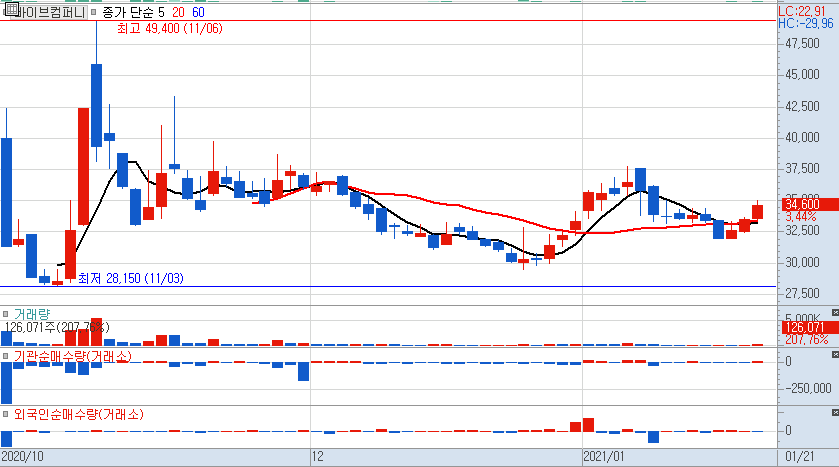Click the 2020/10 date axis label
The width and height of the screenshot is (839, 467).
pyautogui.click(x=22, y=457)
